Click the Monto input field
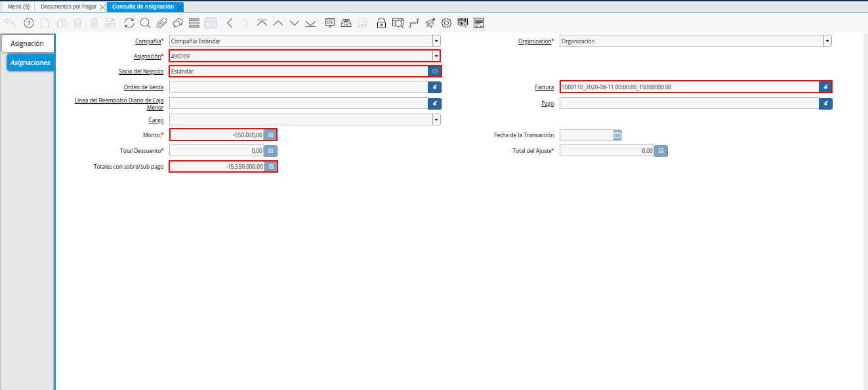 [x=217, y=135]
